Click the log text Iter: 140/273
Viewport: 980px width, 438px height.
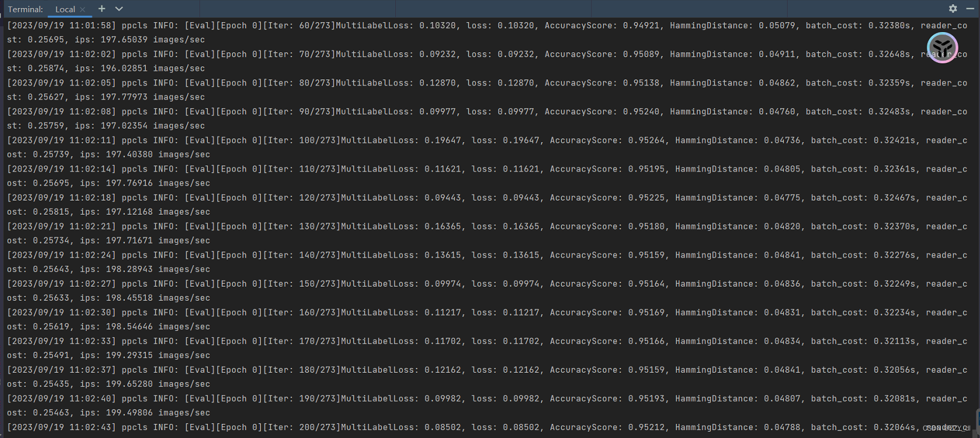[302, 255]
